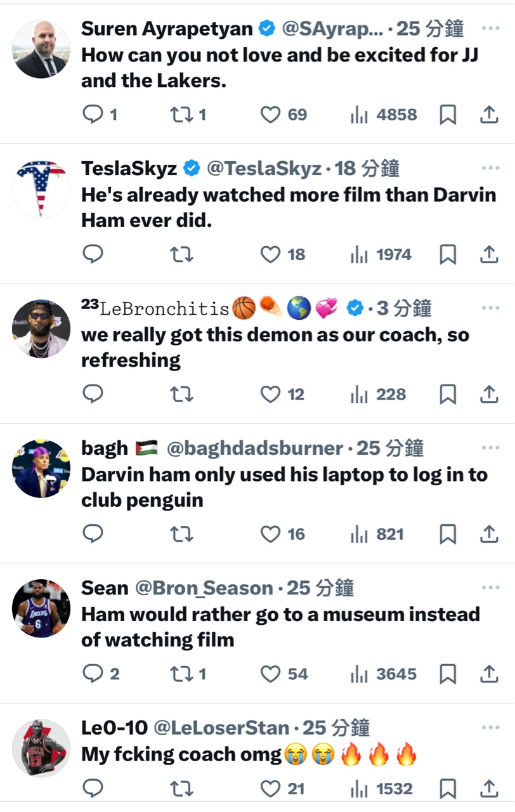Screen dimensions: 515x812
Task: Open more options on bagh's tweet
Action: (x=490, y=448)
